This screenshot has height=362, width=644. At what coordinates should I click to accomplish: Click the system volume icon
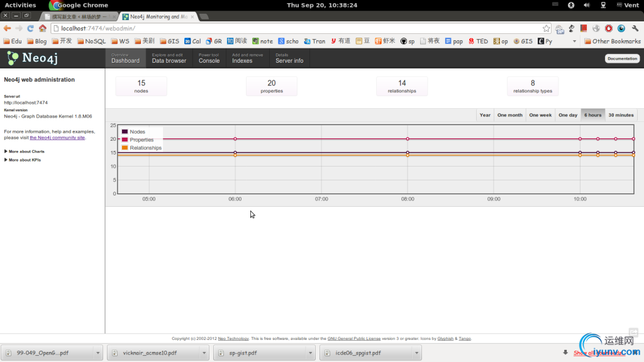click(x=587, y=5)
